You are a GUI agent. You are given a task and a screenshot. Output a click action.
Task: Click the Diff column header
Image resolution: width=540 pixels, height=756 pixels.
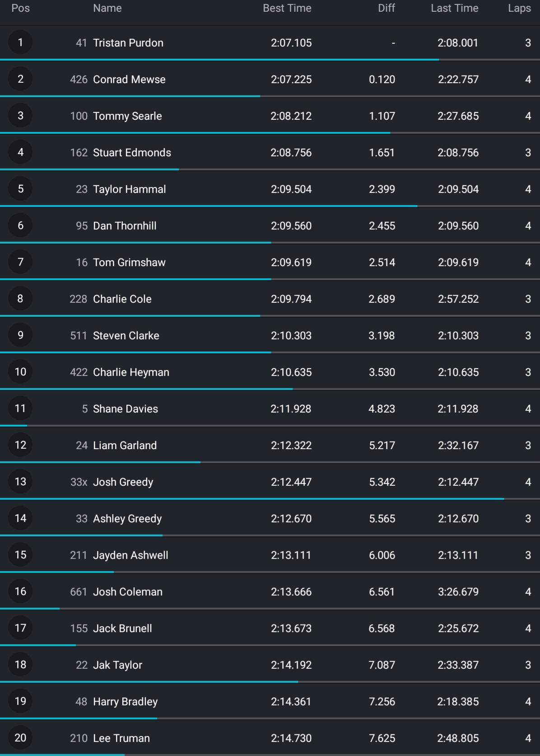[x=386, y=8]
